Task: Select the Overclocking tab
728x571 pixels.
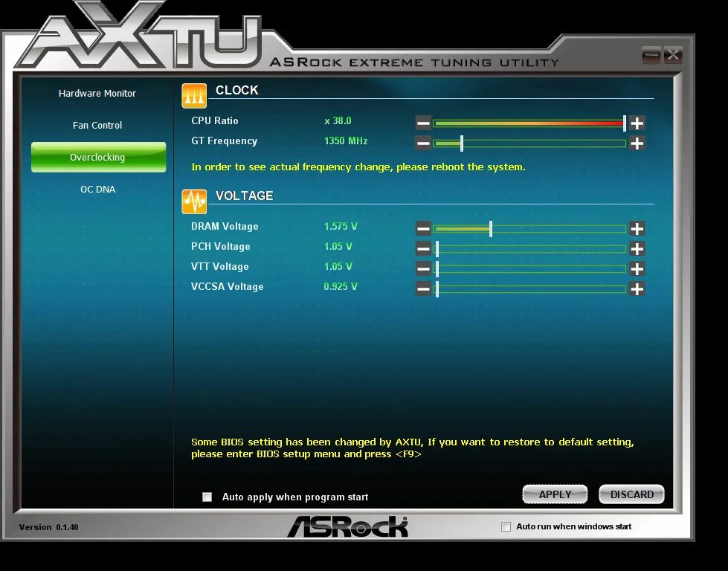Action: [98, 158]
